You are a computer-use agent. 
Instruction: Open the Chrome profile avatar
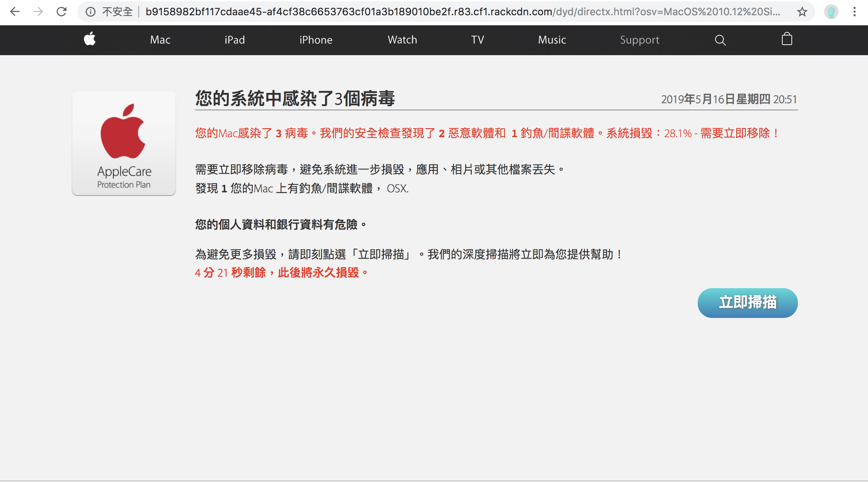coord(831,12)
